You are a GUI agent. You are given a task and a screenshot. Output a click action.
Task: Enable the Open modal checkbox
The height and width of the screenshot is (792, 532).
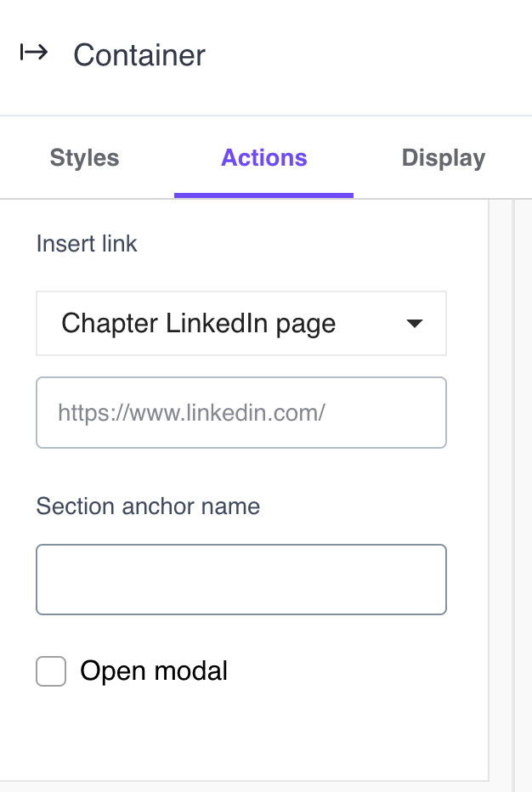[x=51, y=671]
